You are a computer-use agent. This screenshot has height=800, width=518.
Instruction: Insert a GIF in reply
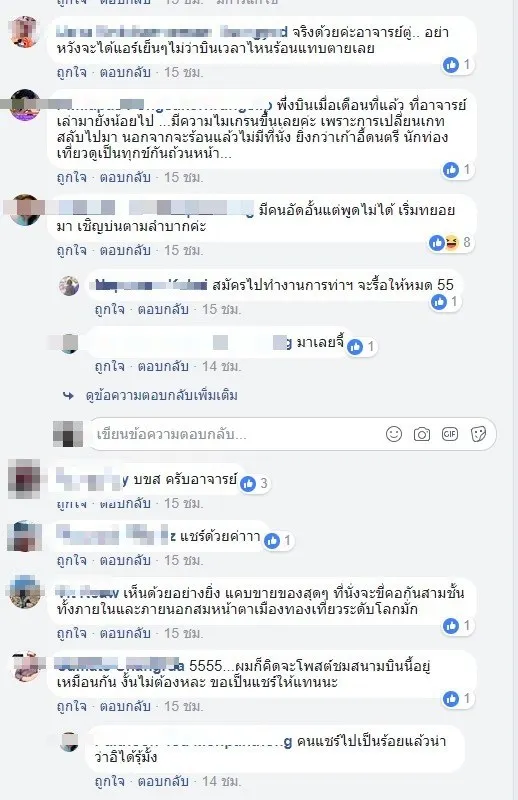pos(450,434)
